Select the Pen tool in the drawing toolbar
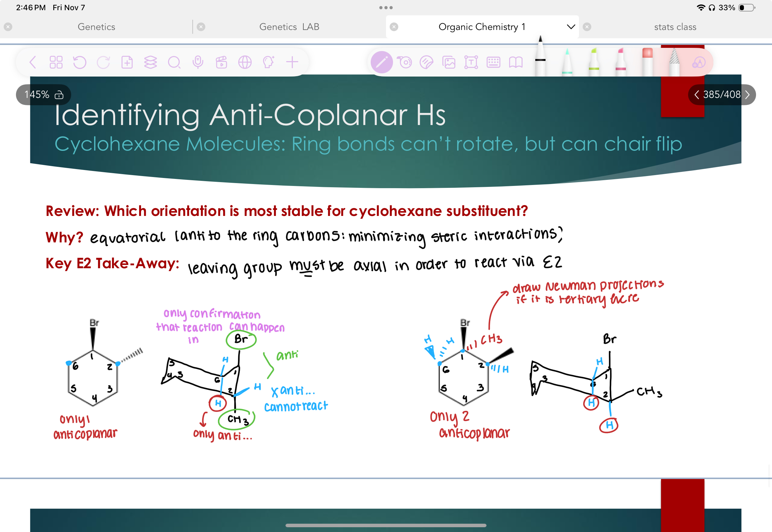This screenshot has width=772, height=532. coord(382,62)
